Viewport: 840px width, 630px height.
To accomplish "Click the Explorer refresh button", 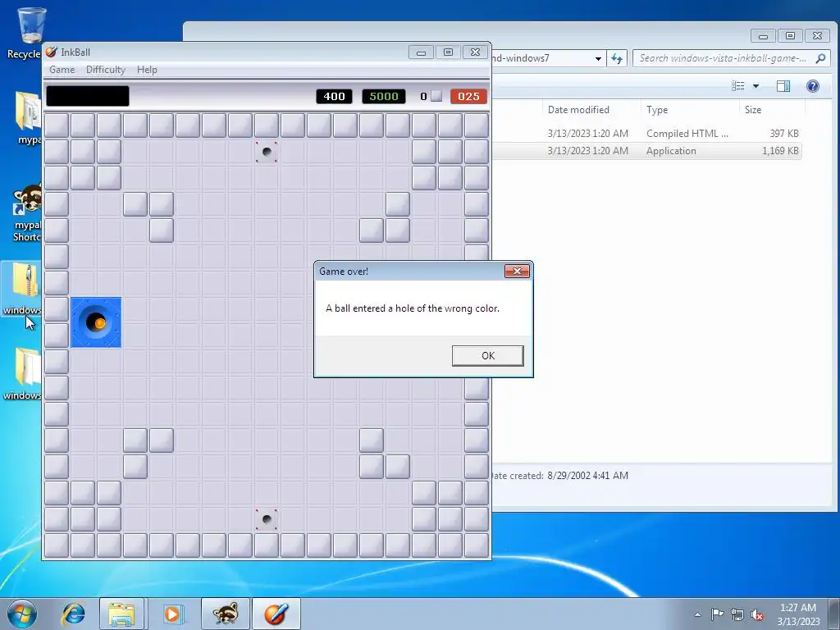I will pyautogui.click(x=617, y=58).
